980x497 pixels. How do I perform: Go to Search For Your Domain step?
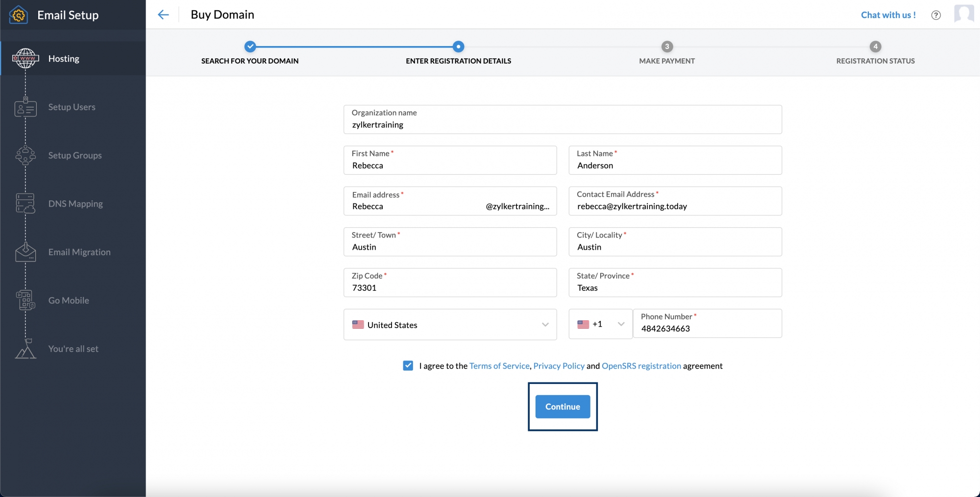(250, 47)
